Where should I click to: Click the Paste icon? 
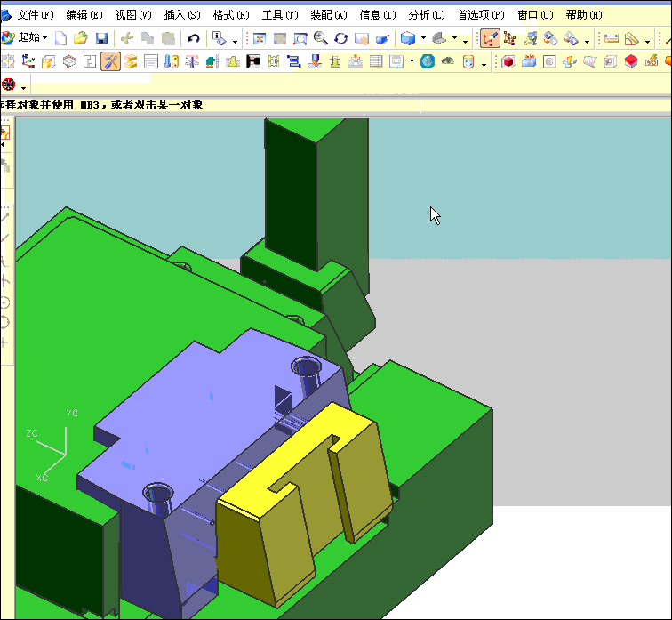(x=168, y=38)
